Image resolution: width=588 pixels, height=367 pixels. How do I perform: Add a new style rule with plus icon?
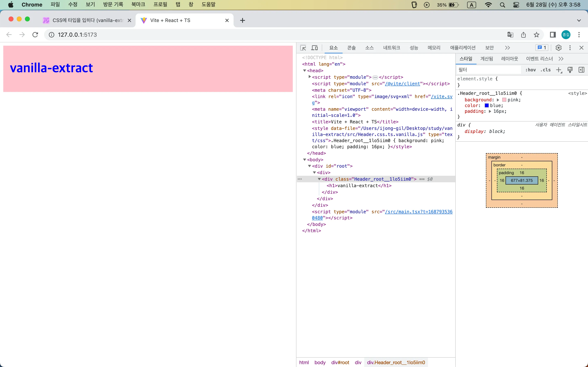[559, 70]
